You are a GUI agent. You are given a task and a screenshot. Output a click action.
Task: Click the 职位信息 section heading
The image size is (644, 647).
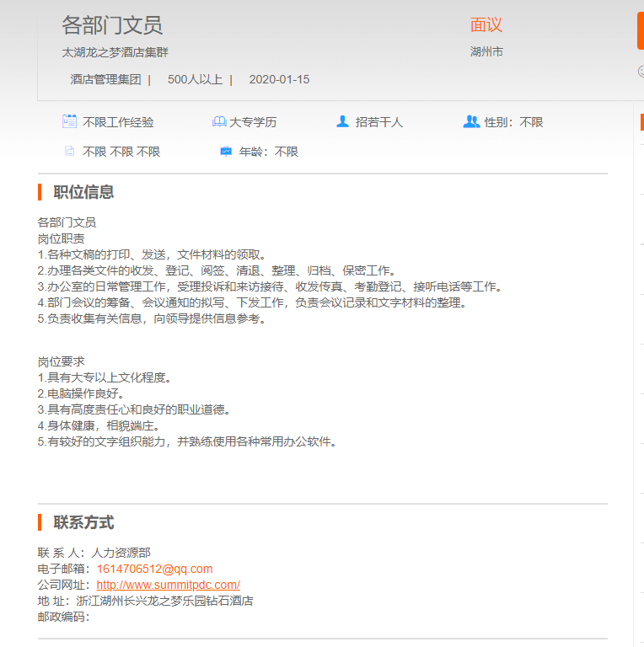(83, 192)
